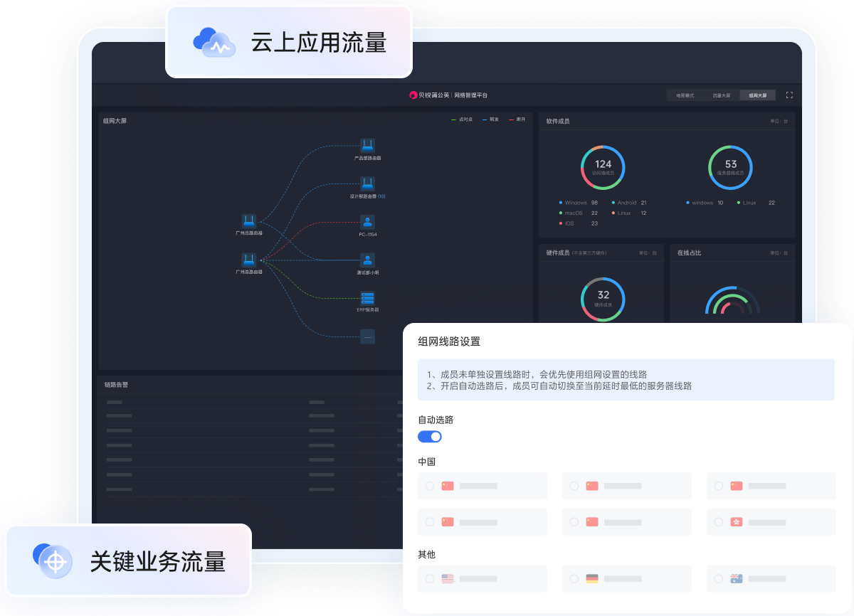Switch to the 地图模式 tab
The height and width of the screenshot is (616, 854).
click(685, 95)
